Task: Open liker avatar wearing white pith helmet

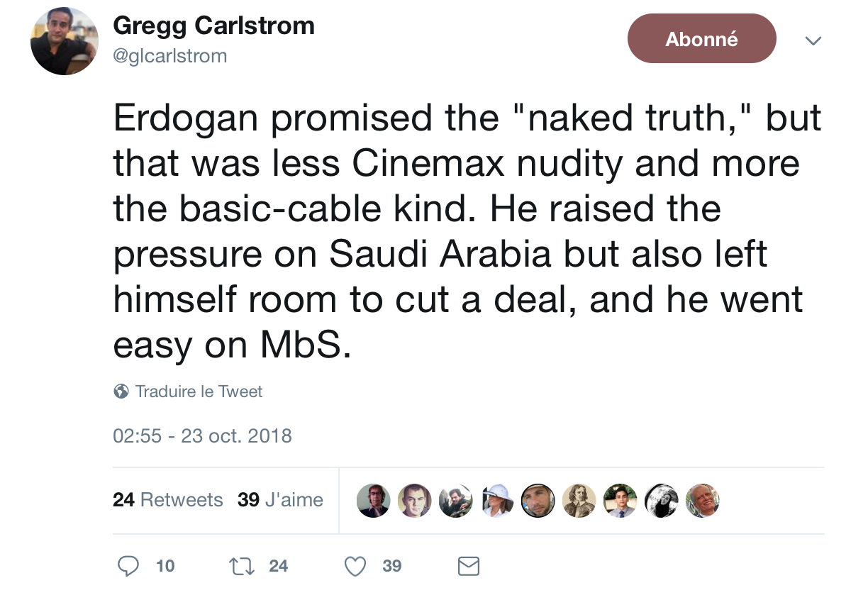Action: pos(496,501)
